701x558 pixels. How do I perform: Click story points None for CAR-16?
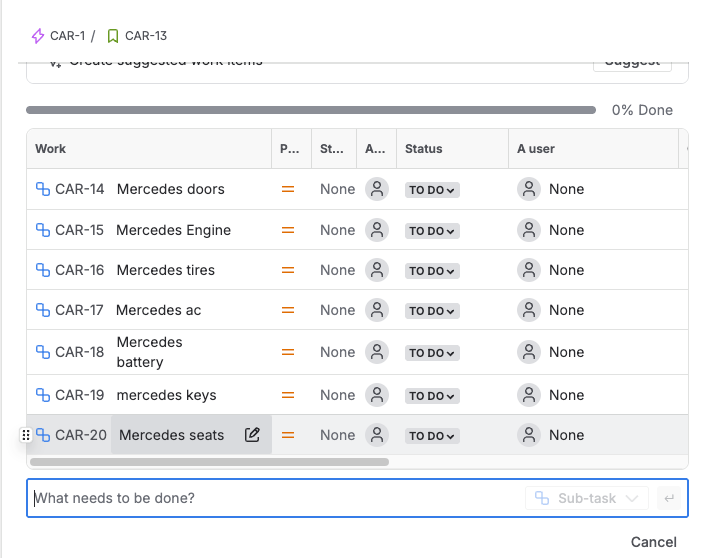tap(338, 270)
